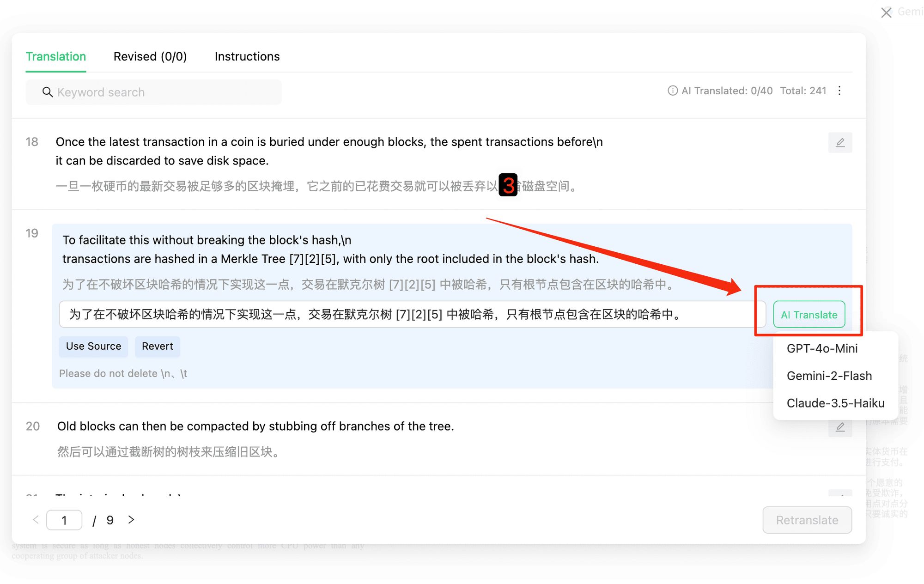Image resolution: width=924 pixels, height=584 pixels.
Task: Click edit pencil icon for segment 20
Action: [x=840, y=427]
